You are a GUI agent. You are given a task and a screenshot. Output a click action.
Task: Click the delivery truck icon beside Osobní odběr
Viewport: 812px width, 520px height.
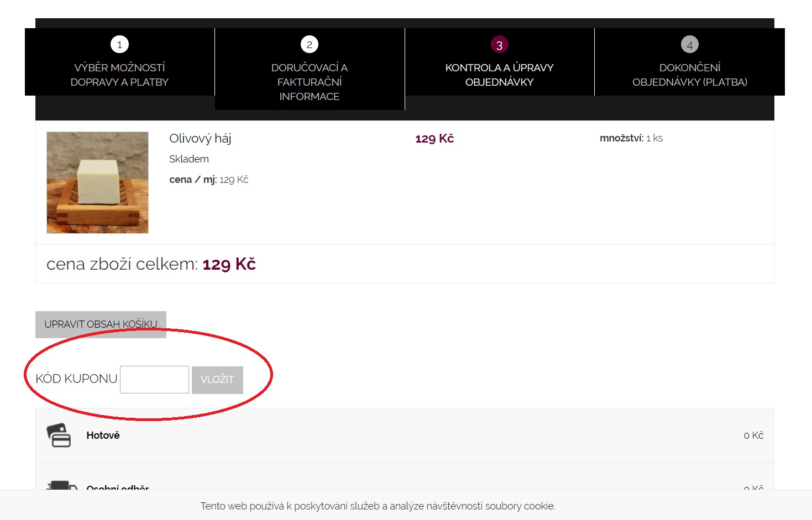(61, 485)
